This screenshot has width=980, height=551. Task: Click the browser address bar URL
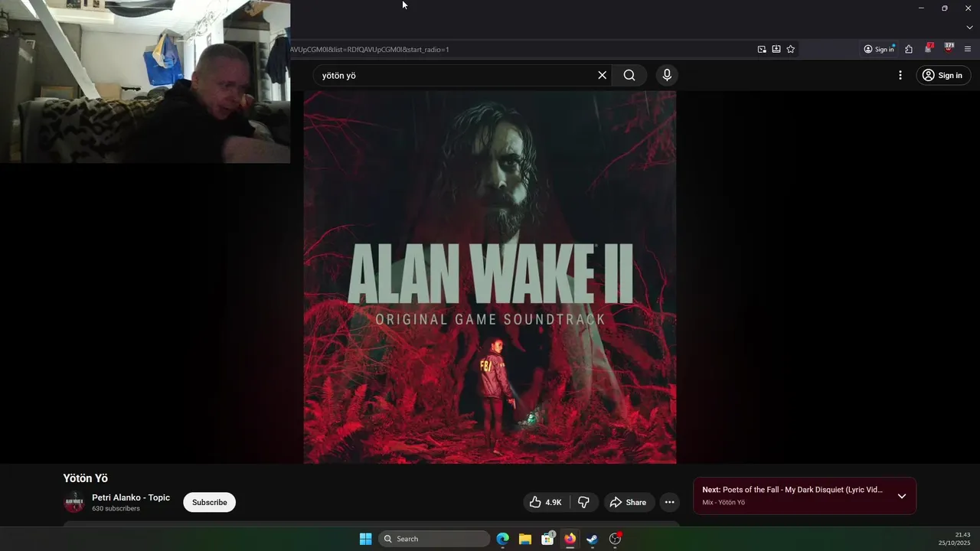(x=369, y=50)
